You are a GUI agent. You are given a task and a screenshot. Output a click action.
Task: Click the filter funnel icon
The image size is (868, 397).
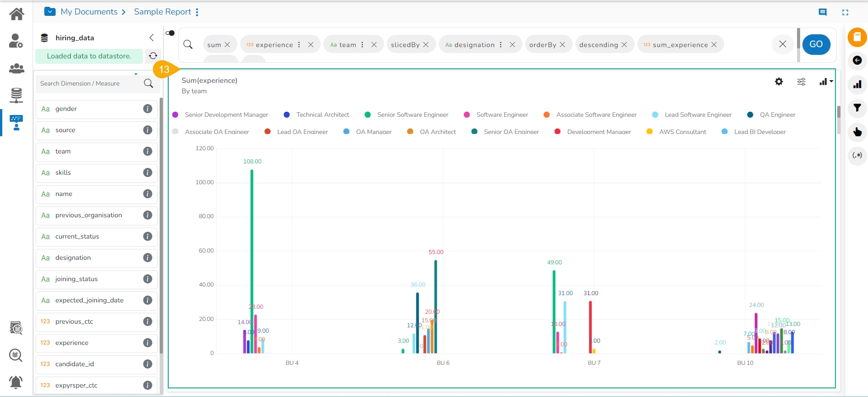click(857, 108)
